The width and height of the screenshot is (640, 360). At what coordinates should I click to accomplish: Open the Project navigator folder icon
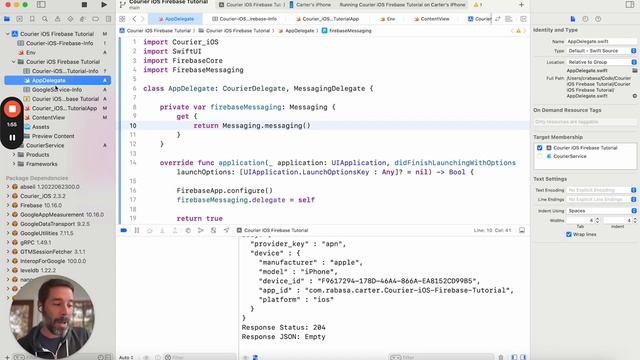pos(7,19)
